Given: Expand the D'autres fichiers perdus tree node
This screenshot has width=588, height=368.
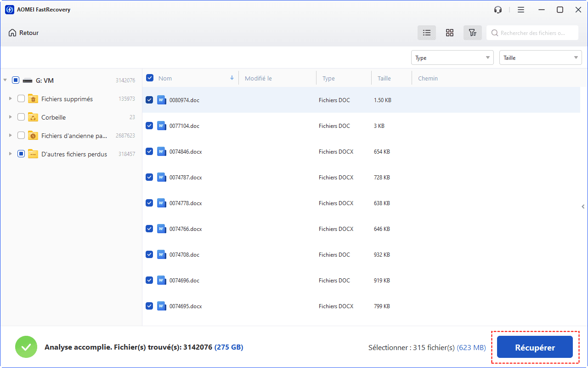Looking at the screenshot, I should (10, 154).
